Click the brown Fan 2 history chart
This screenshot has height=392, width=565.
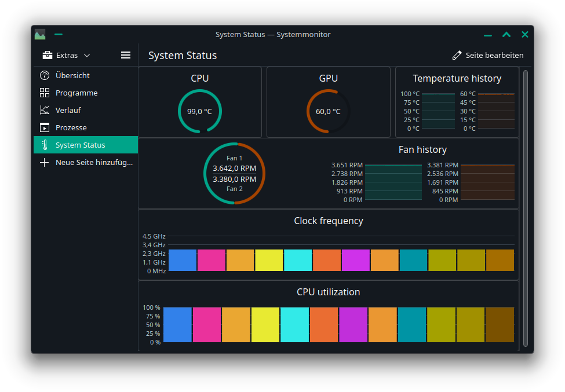point(487,182)
